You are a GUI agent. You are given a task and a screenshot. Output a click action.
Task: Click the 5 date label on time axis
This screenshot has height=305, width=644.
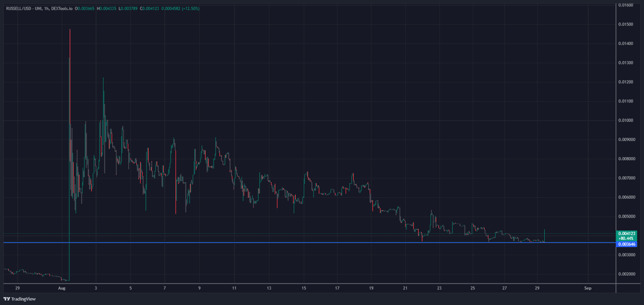point(130,288)
